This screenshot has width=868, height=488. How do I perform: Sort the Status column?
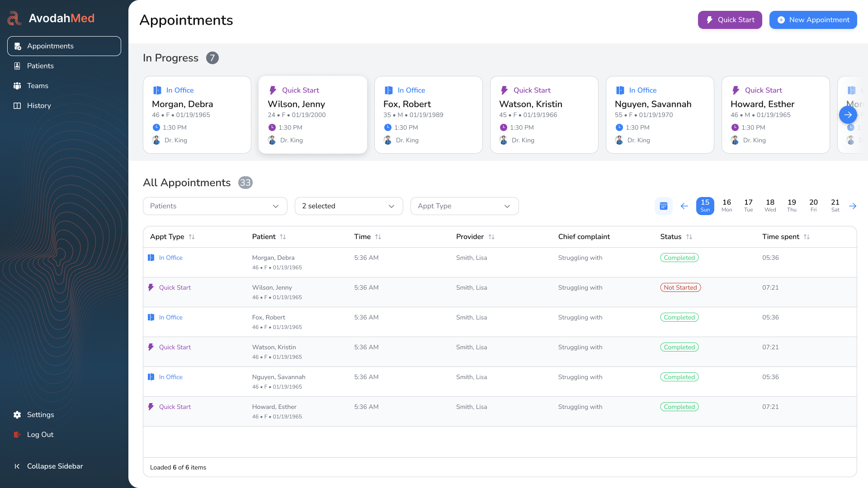(x=689, y=237)
